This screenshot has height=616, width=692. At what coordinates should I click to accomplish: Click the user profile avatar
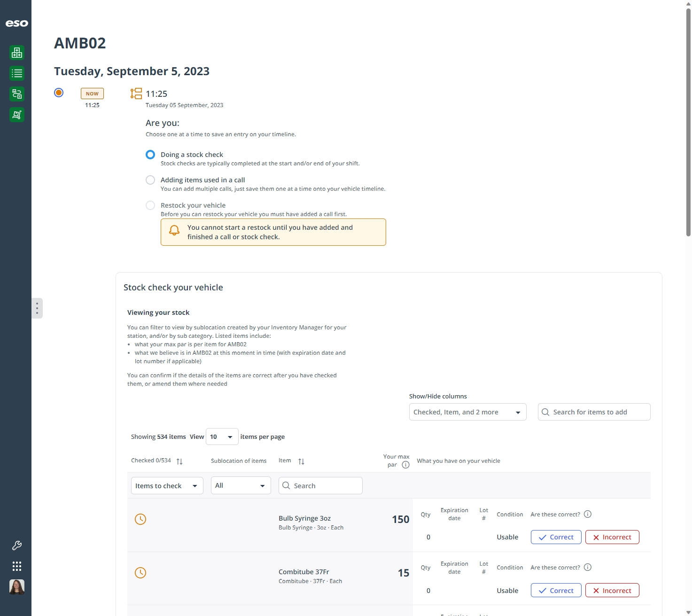[17, 587]
